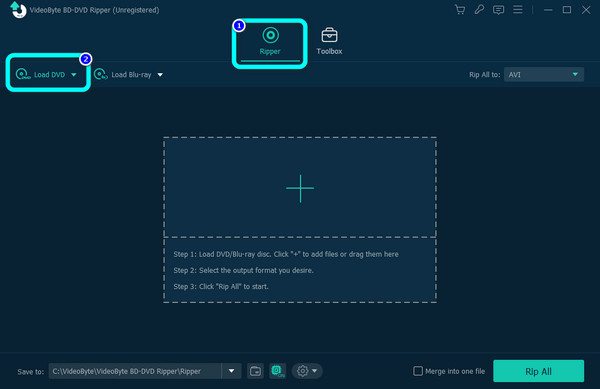Open the gear settings icon
Screen dimensions: 600x389
(x=303, y=371)
